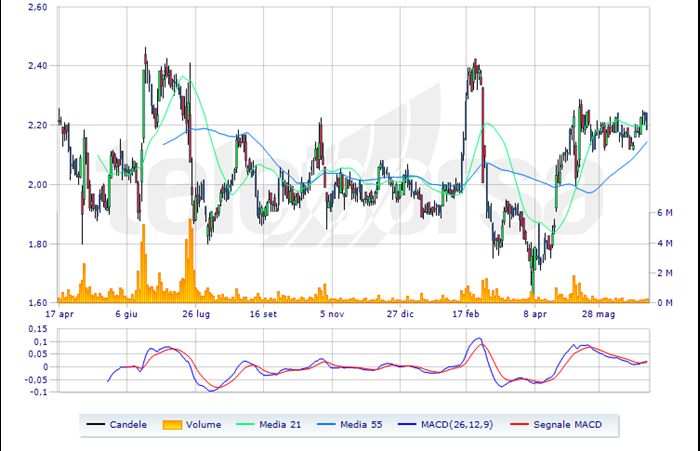The width and height of the screenshot is (700, 451).
Task: Click the 2,00 price axis label
Action: pos(38,184)
